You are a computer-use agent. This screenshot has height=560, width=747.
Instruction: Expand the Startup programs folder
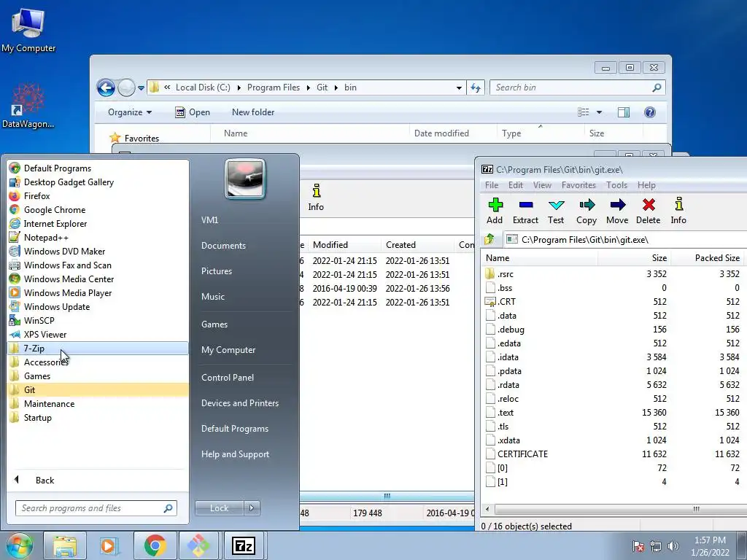click(98, 417)
